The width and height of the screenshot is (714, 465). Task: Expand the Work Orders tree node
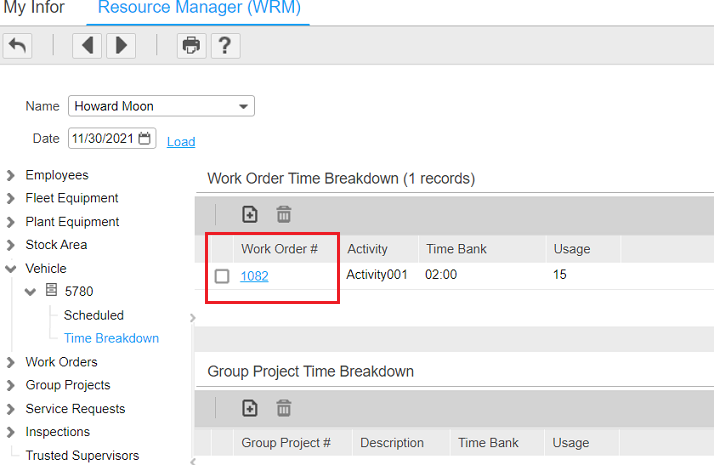[x=11, y=362]
